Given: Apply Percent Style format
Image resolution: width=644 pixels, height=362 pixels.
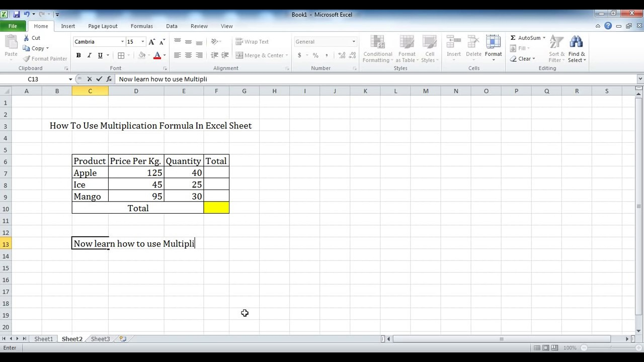Looking at the screenshot, I should coord(315,55).
